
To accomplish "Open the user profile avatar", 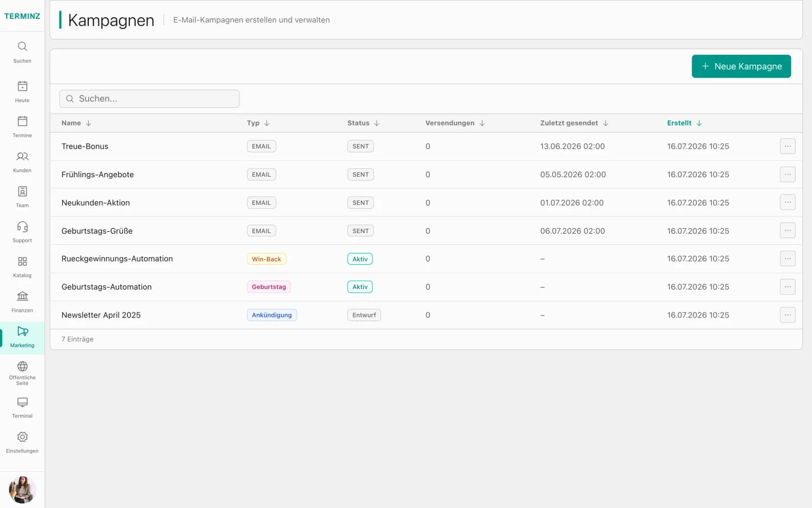I will [x=22, y=490].
